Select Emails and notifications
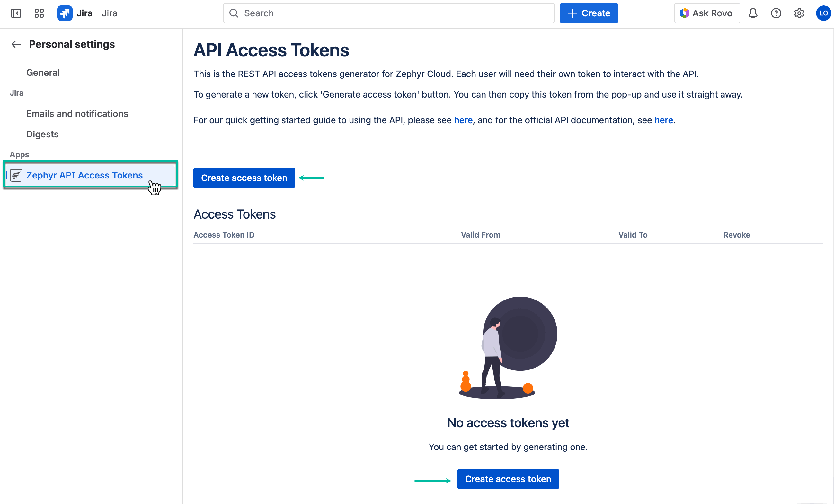 [77, 114]
